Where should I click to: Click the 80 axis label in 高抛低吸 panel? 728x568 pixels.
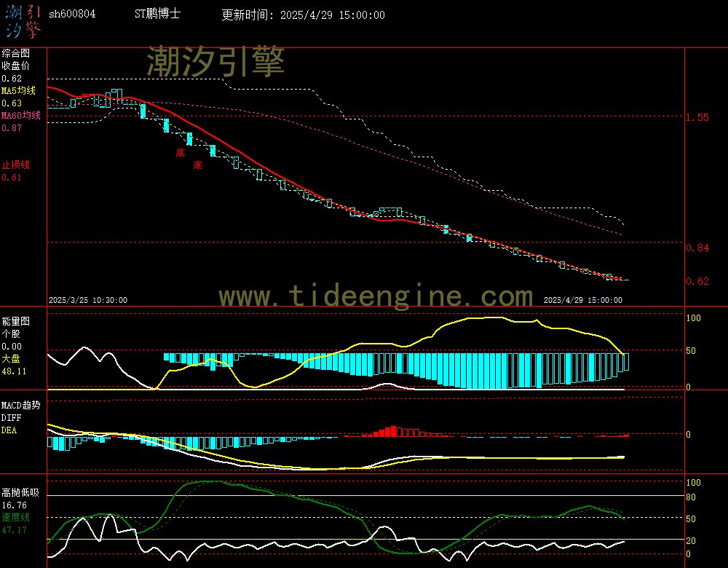click(x=691, y=497)
